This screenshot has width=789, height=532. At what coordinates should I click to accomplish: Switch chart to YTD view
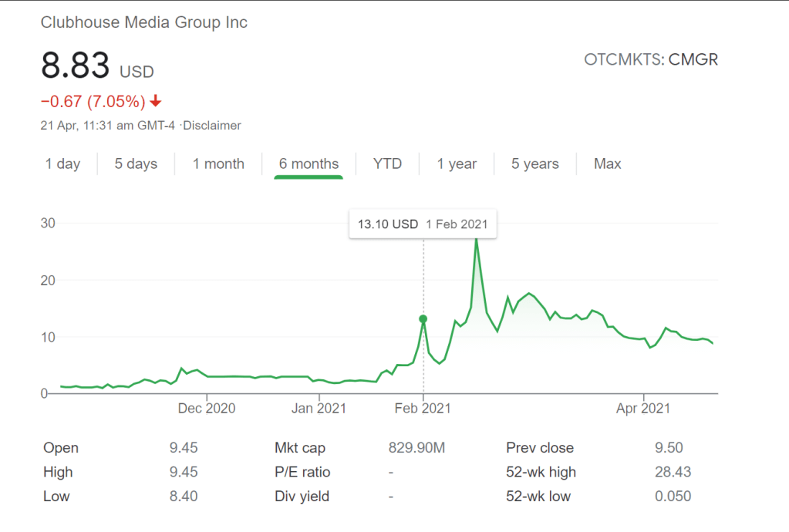[387, 163]
